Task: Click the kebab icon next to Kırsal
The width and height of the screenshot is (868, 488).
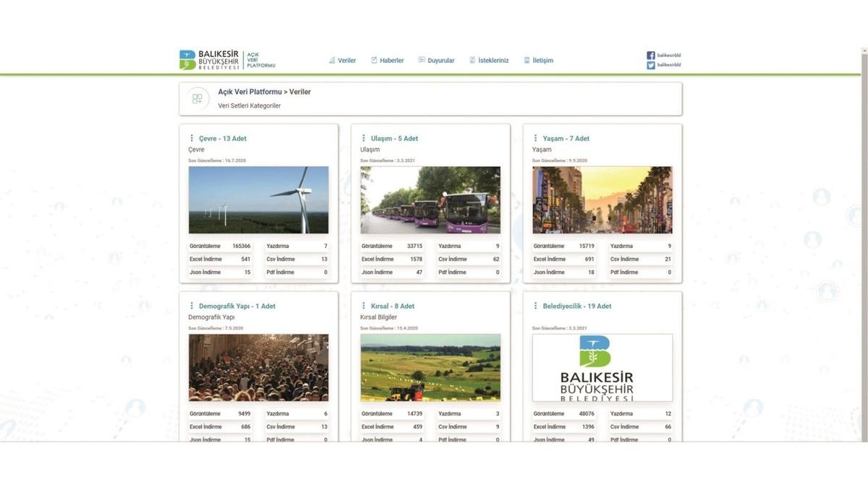Action: point(363,306)
